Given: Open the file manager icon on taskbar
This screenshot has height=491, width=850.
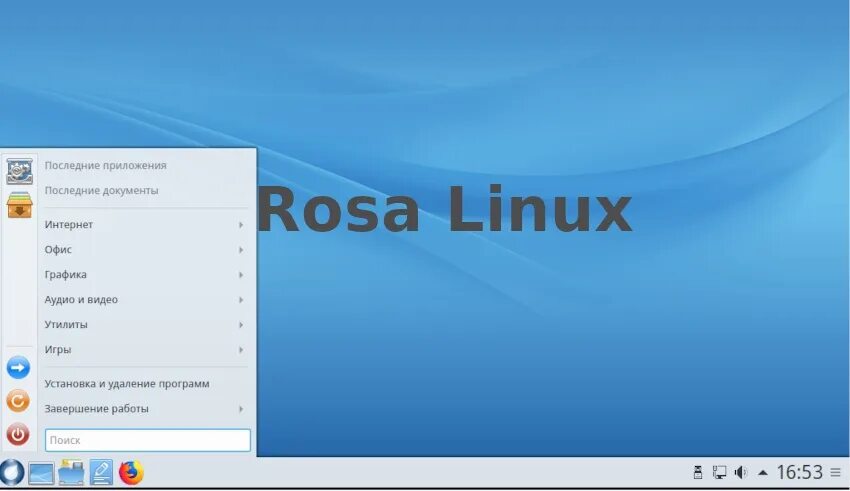Looking at the screenshot, I should click(x=71, y=473).
